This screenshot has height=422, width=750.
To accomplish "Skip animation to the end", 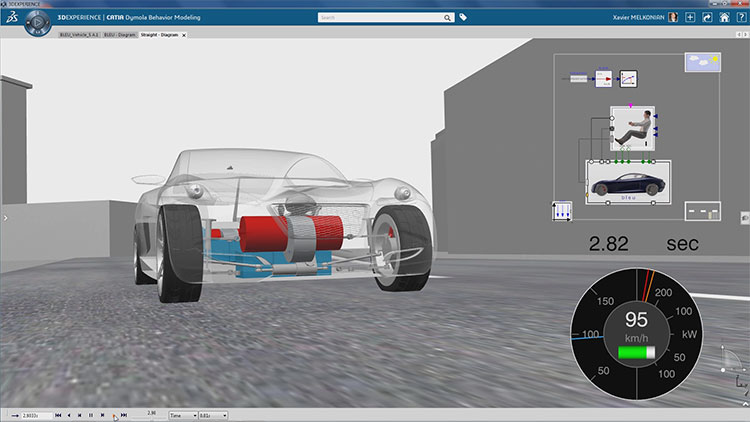I will (x=124, y=415).
